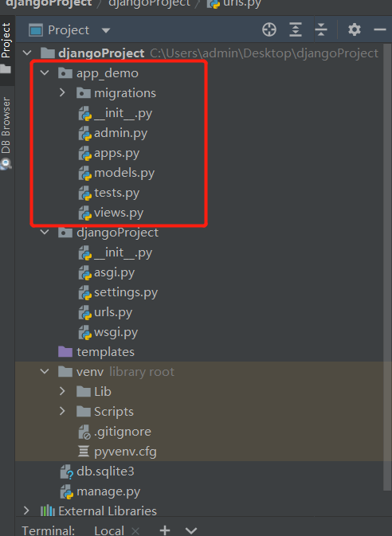The width and height of the screenshot is (392, 536).
Task: Expand the Lib folder chevron
Action: [62, 391]
